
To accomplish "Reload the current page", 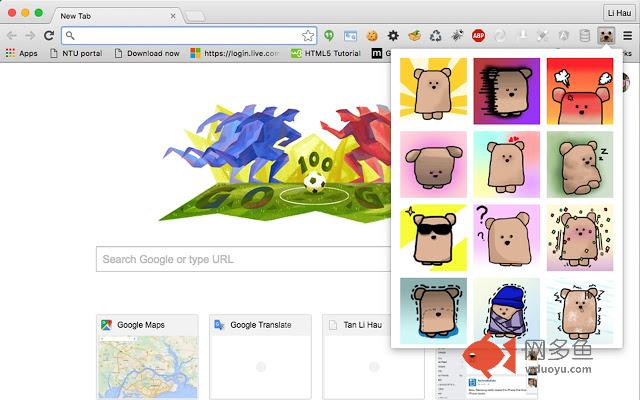I will pyautogui.click(x=49, y=36).
